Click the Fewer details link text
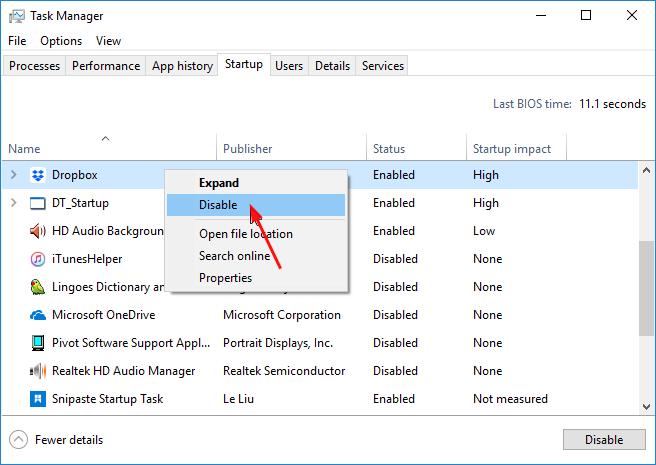Image resolution: width=656 pixels, height=465 pixels. [69, 440]
